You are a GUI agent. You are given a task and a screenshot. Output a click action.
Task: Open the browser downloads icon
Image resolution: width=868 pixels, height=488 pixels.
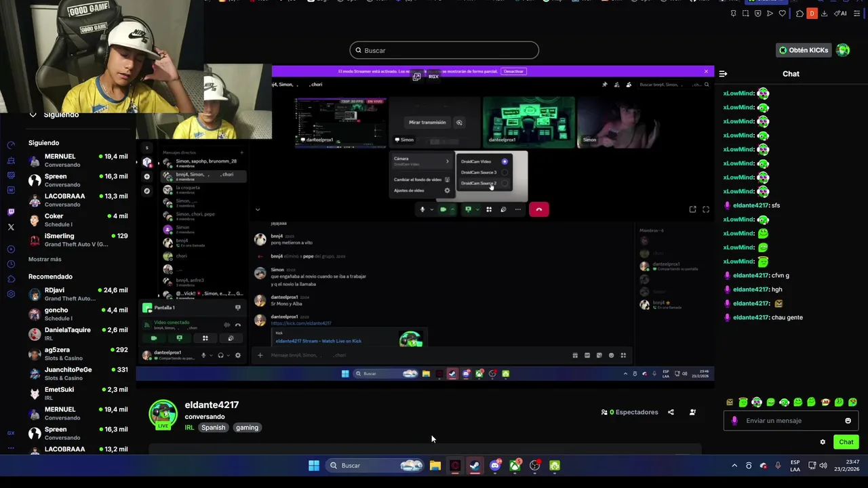(825, 14)
